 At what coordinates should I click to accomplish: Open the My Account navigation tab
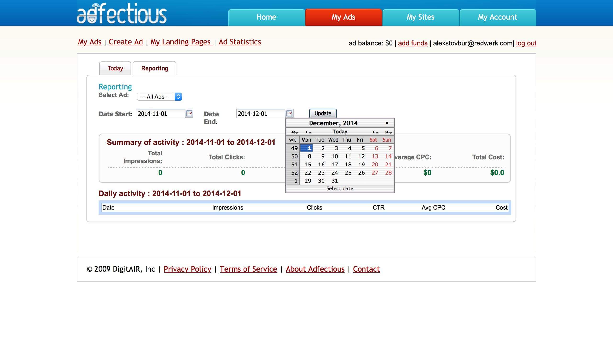tap(498, 17)
